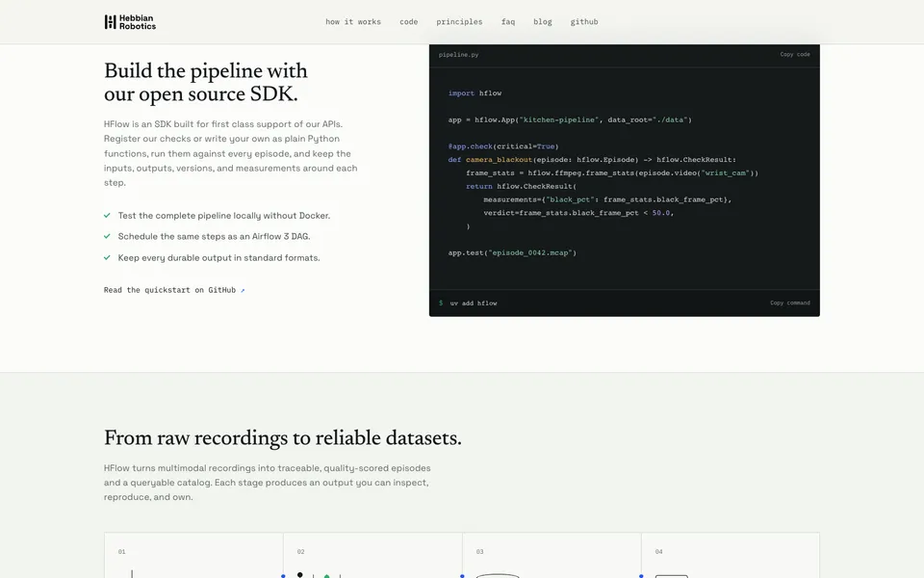Screen dimensions: 924x578
Task: Click the checkmark beside 'Keep every durable output'
Action: [x=107, y=257]
